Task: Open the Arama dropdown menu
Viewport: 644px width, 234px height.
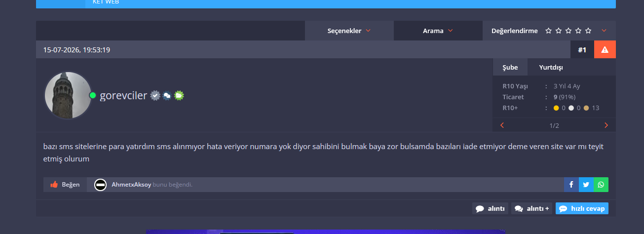Action: (438, 31)
